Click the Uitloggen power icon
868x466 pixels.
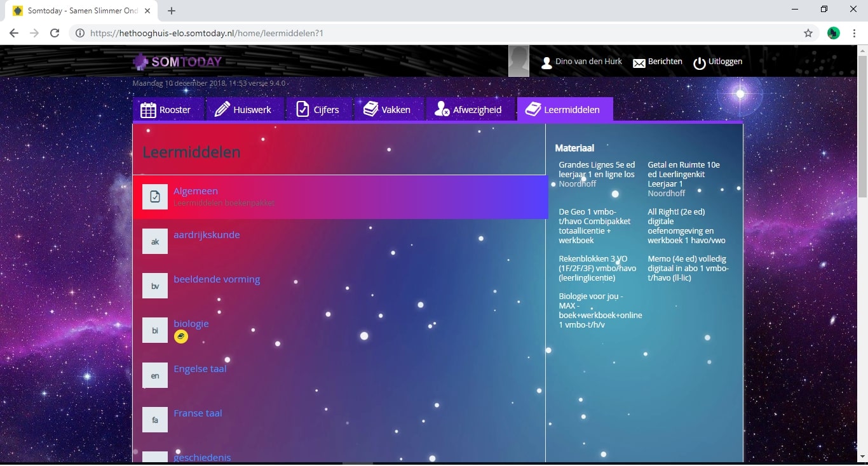click(699, 62)
